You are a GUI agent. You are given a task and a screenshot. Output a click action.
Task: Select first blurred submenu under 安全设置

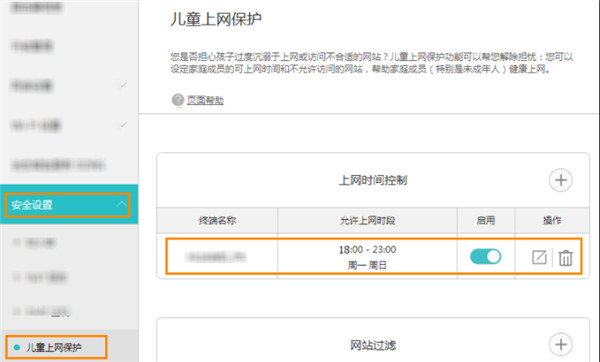pos(40,243)
